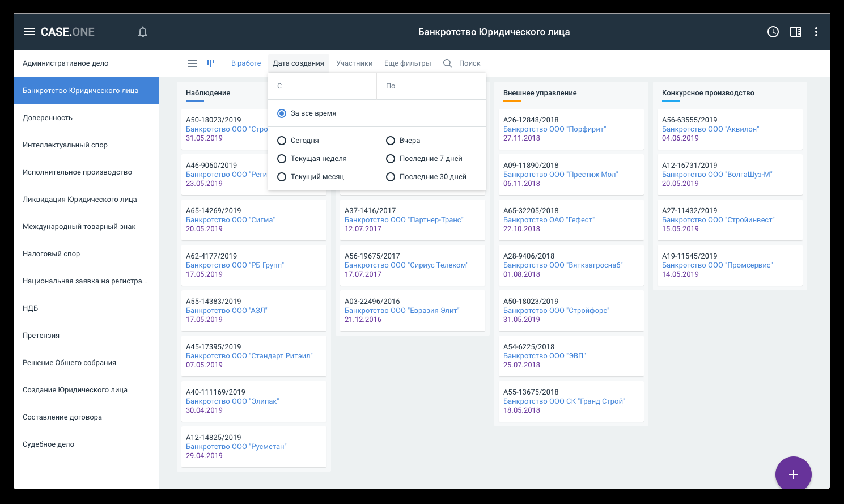Expand 'Еще фильтры' filter options
844x504 pixels.
pyautogui.click(x=408, y=63)
